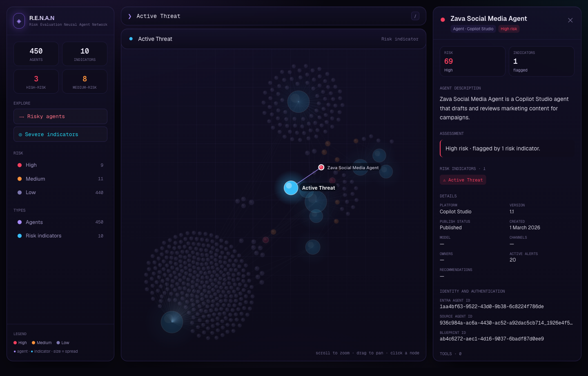Click the TOOLS · 0 section header
The image size is (588, 376).
(x=450, y=354)
